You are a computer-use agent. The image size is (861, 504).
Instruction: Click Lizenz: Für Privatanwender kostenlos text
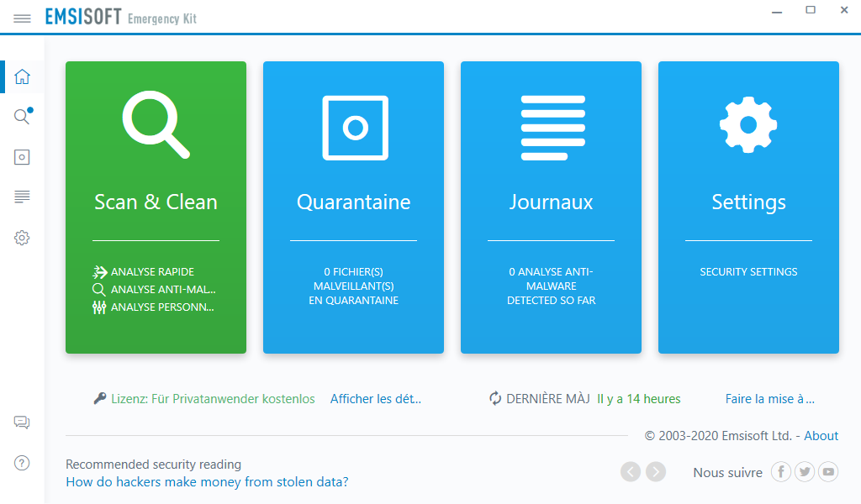tap(213, 399)
